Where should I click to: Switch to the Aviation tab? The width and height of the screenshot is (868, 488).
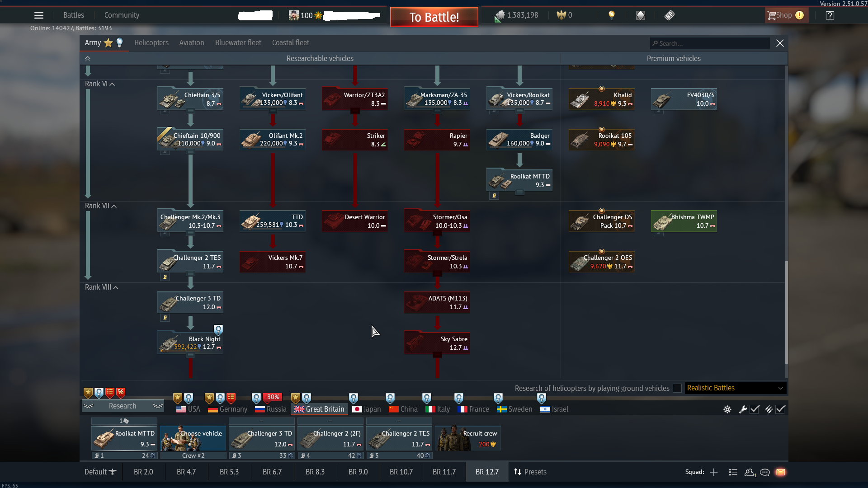click(192, 43)
